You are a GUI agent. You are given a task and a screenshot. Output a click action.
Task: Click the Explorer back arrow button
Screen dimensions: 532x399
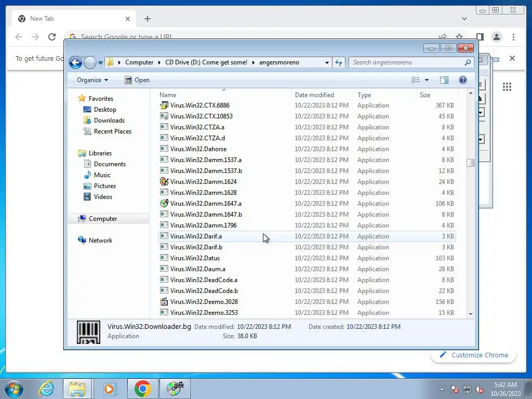[75, 62]
